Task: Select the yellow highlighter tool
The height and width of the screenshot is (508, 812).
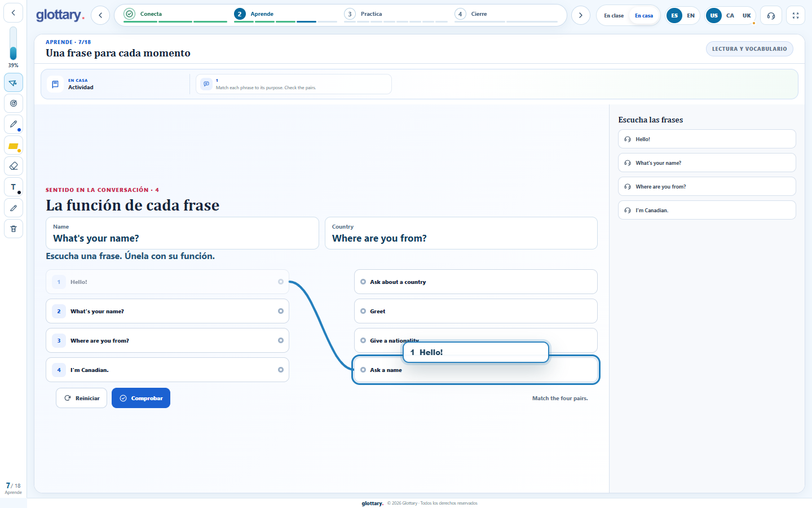Action: [14, 146]
